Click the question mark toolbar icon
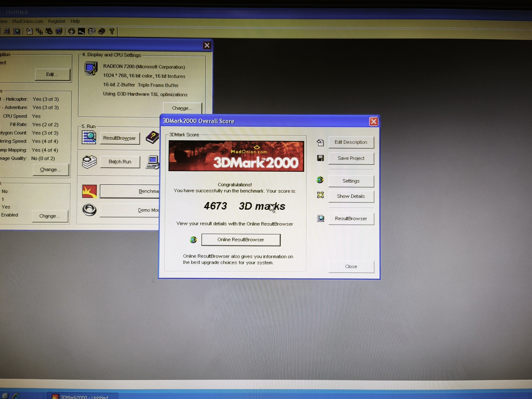 tap(112, 31)
